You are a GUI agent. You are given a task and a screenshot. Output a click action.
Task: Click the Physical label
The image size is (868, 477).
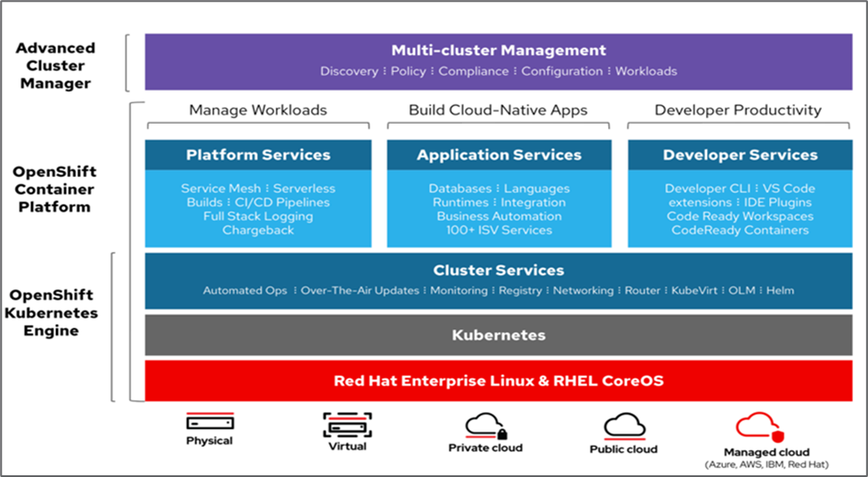pyautogui.click(x=209, y=441)
